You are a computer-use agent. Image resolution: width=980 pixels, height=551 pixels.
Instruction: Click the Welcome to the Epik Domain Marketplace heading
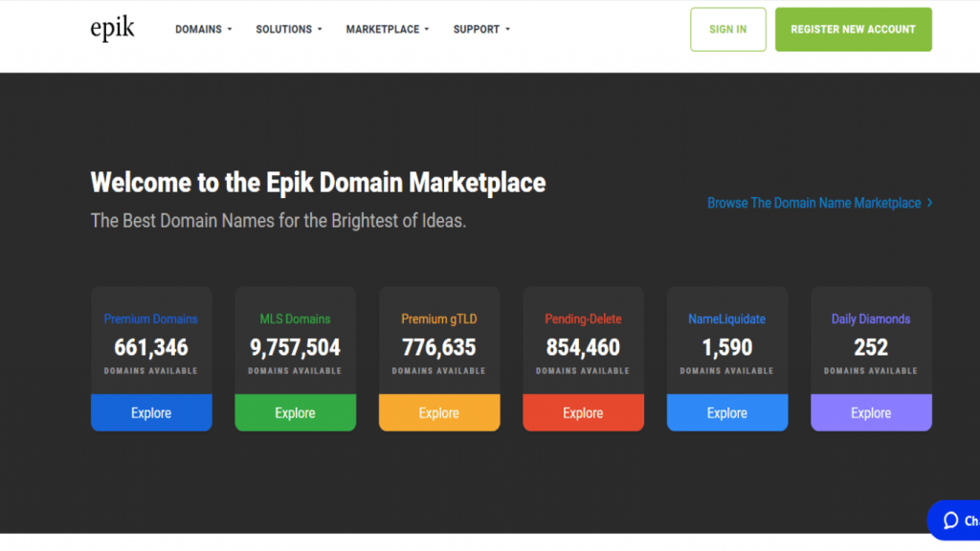click(x=318, y=183)
